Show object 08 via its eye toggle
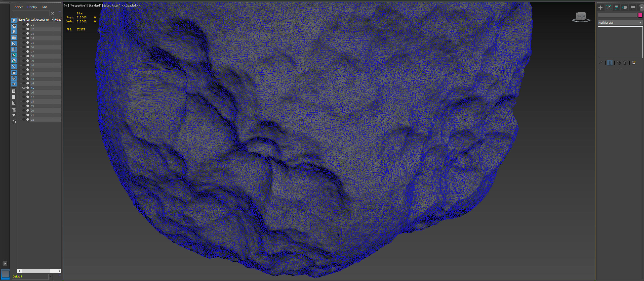 (24, 56)
